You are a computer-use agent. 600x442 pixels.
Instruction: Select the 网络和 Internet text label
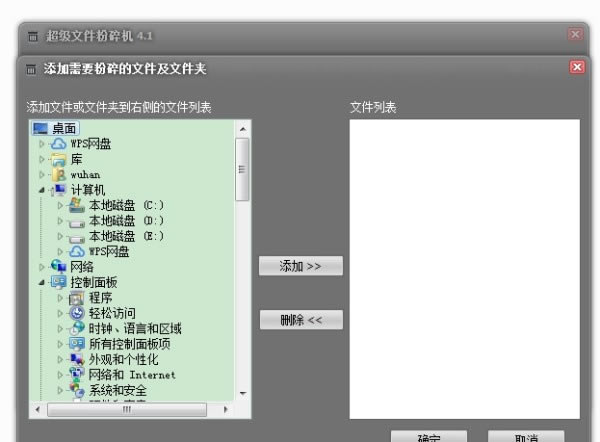[132, 375]
